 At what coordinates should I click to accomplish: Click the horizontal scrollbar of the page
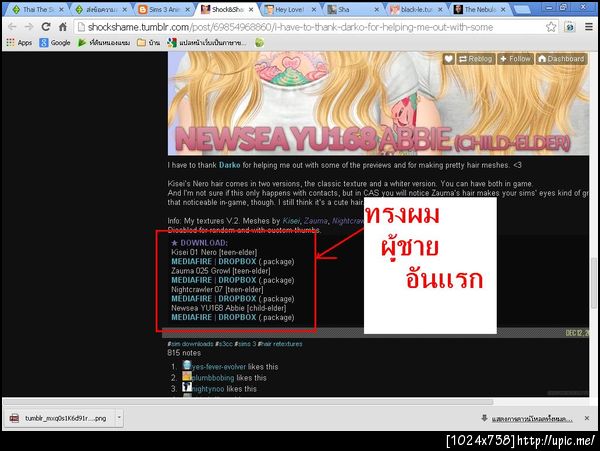248,402
